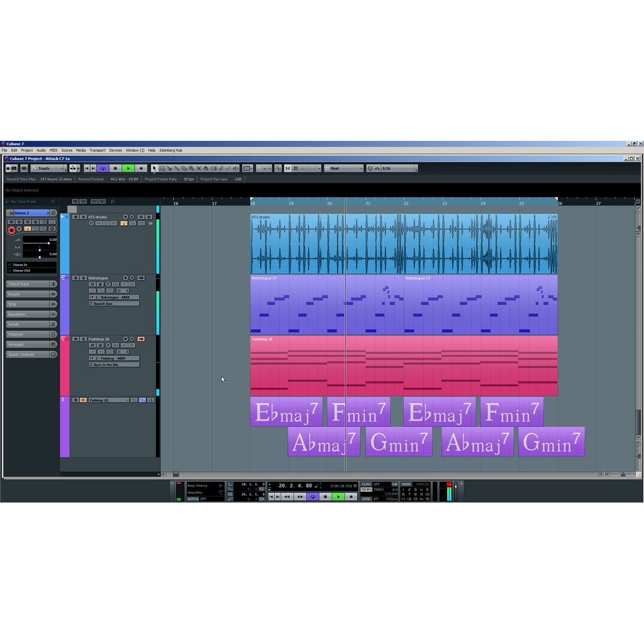Solo the Retrologue track
Viewport: 644px width, 644px height.
click(84, 278)
